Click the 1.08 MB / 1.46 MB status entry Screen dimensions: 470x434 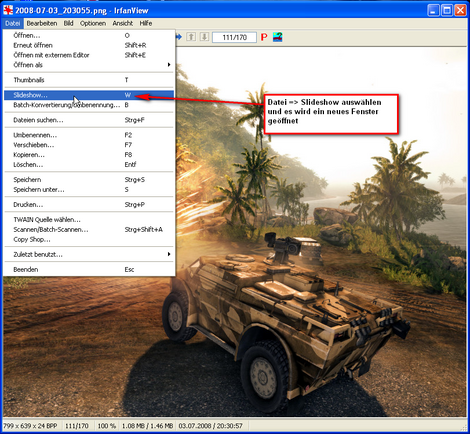pyautogui.click(x=147, y=426)
